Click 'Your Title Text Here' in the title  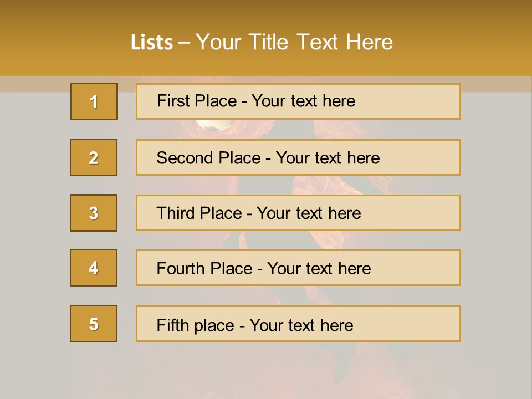pyautogui.click(x=294, y=43)
